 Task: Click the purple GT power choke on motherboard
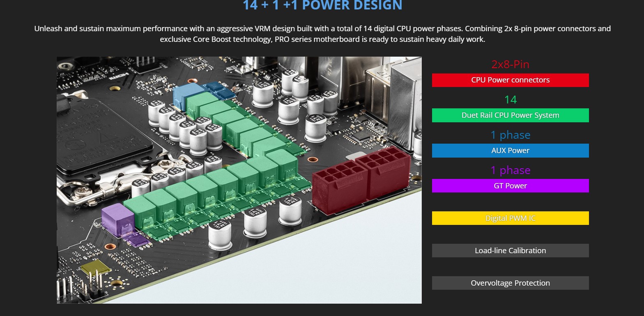pyautogui.click(x=116, y=219)
